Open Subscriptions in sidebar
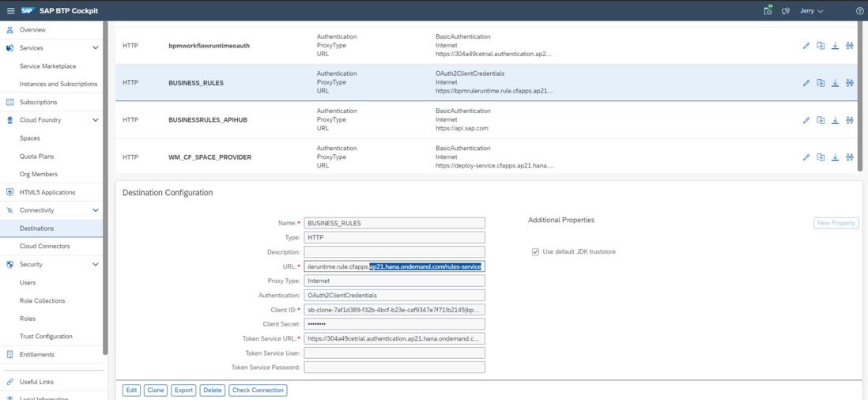 click(x=38, y=102)
